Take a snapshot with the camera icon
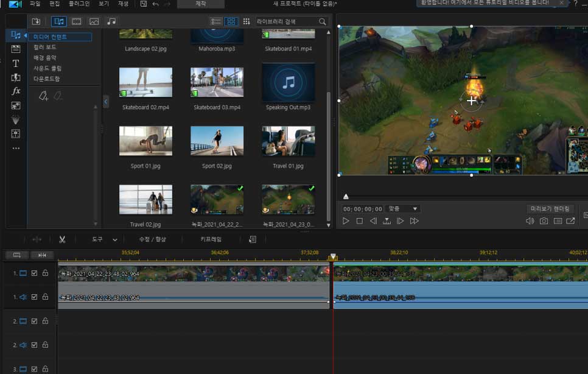The height and width of the screenshot is (374, 588). point(544,221)
